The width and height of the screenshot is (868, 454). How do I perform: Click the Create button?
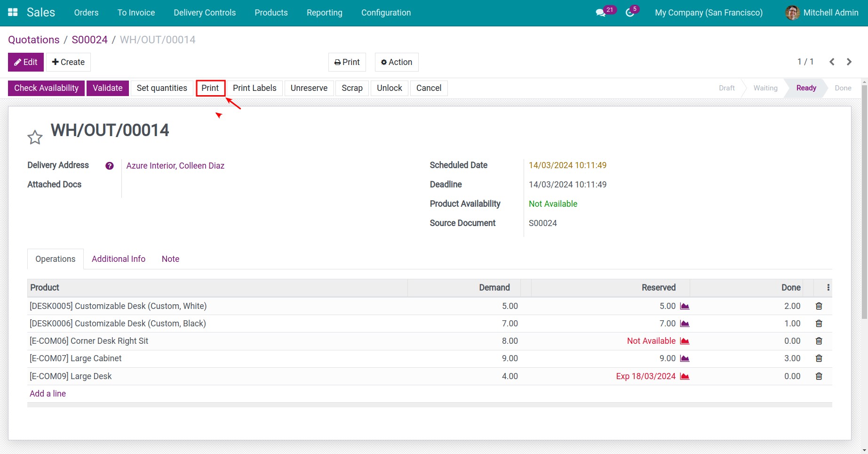(68, 62)
